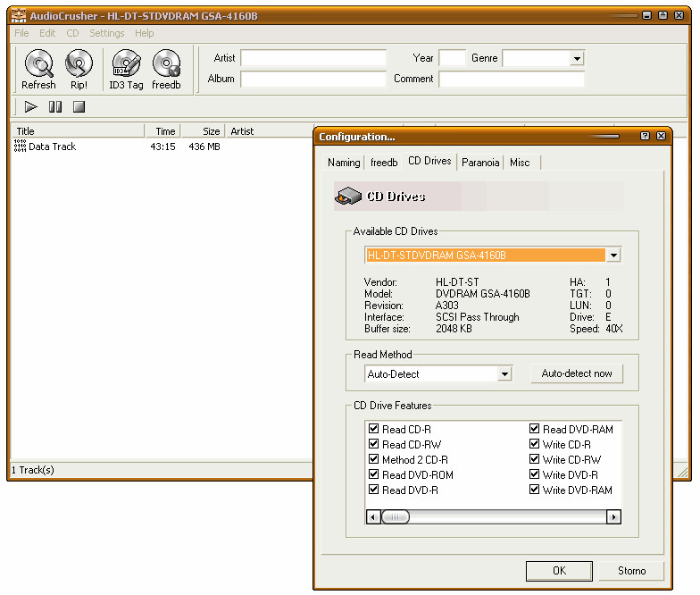Switch to the freedb tab

384,163
